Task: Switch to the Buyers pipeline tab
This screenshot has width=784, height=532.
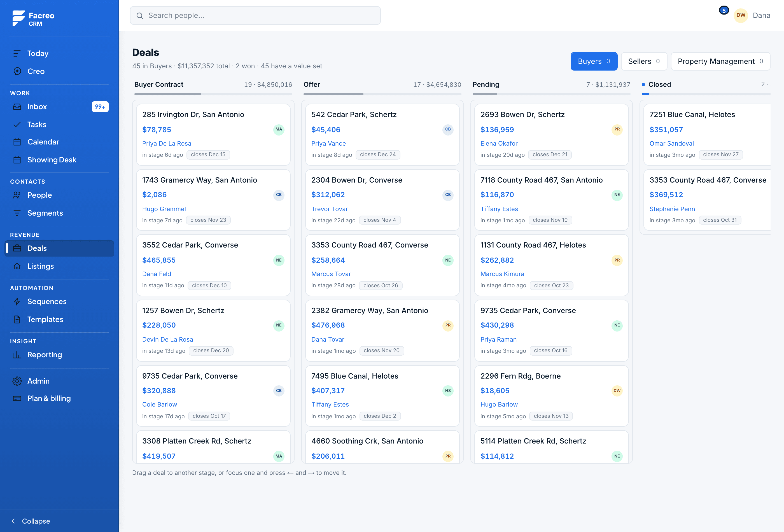Action: click(x=594, y=61)
